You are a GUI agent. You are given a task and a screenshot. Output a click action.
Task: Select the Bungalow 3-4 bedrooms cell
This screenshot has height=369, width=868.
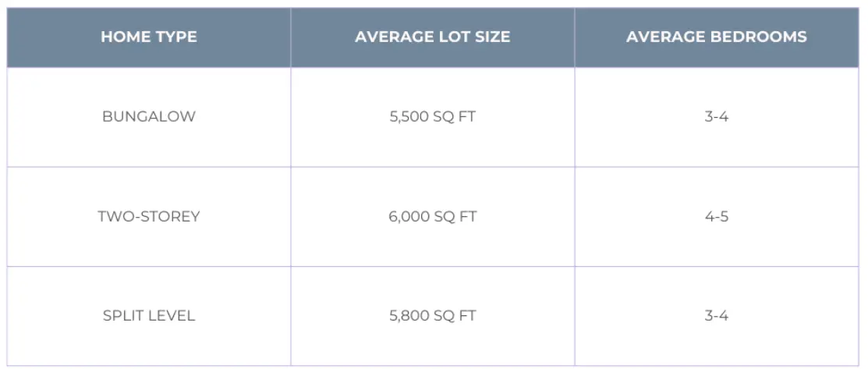tap(716, 117)
